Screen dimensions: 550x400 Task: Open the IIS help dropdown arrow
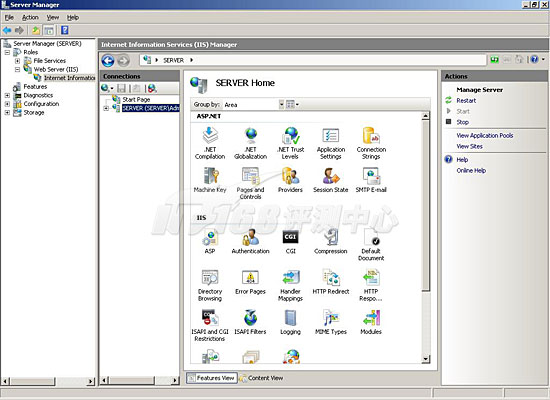point(543,60)
